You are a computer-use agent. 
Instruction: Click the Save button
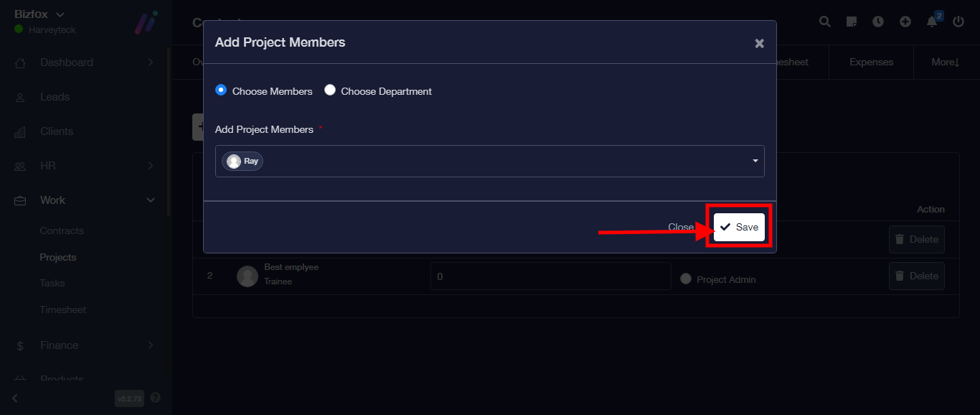click(739, 227)
